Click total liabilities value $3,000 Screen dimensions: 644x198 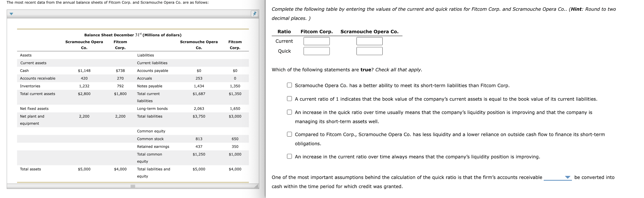(235, 116)
